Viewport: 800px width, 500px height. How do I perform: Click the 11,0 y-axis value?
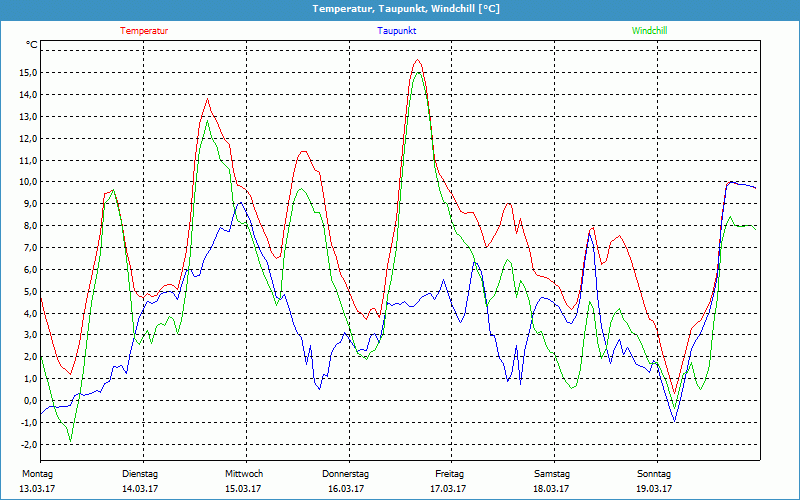(x=29, y=160)
